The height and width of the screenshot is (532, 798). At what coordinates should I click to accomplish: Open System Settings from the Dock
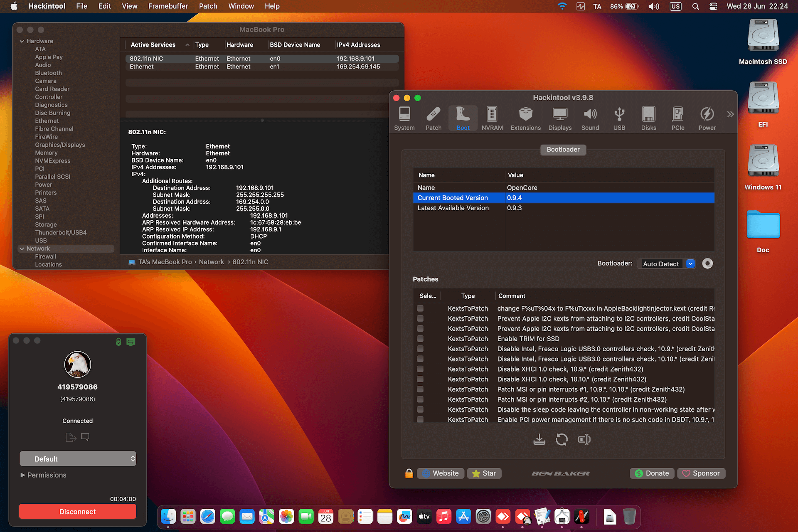(483, 517)
